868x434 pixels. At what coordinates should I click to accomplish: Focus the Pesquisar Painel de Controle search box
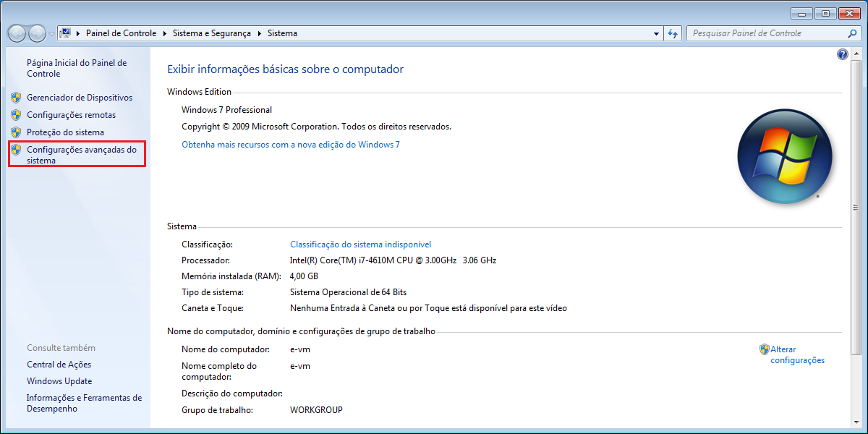point(767,33)
